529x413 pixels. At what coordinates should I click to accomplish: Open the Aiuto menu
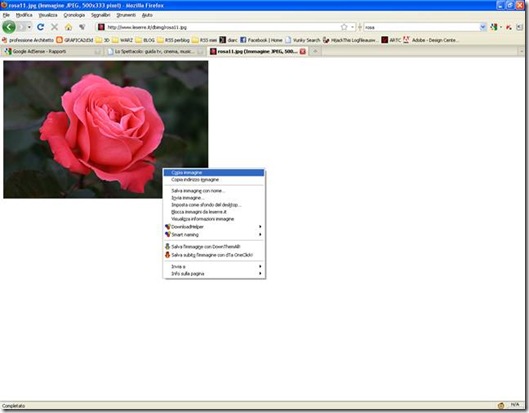pyautogui.click(x=147, y=15)
